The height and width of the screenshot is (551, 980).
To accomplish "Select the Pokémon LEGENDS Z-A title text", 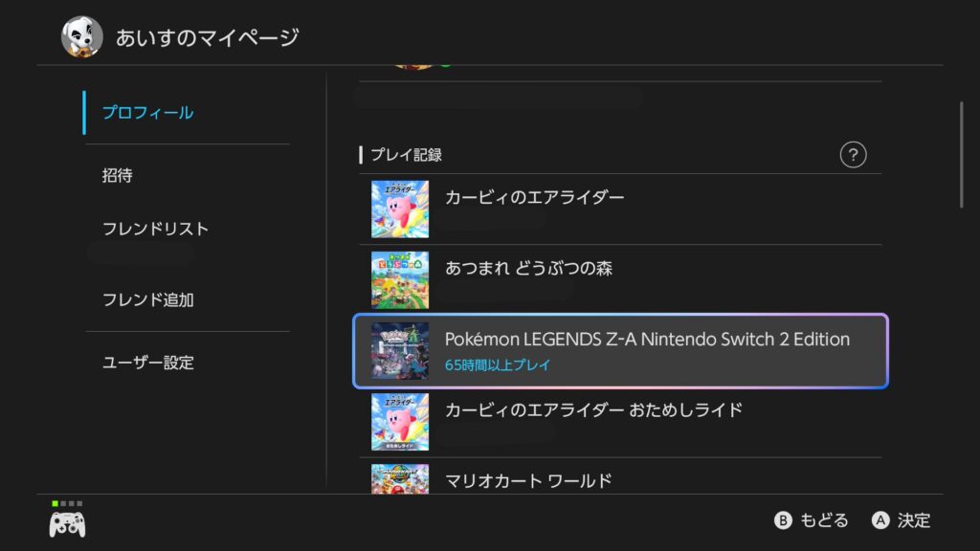I will (x=647, y=340).
